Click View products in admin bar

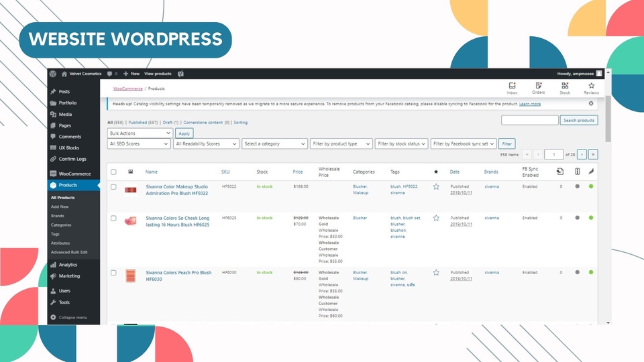pos(158,74)
